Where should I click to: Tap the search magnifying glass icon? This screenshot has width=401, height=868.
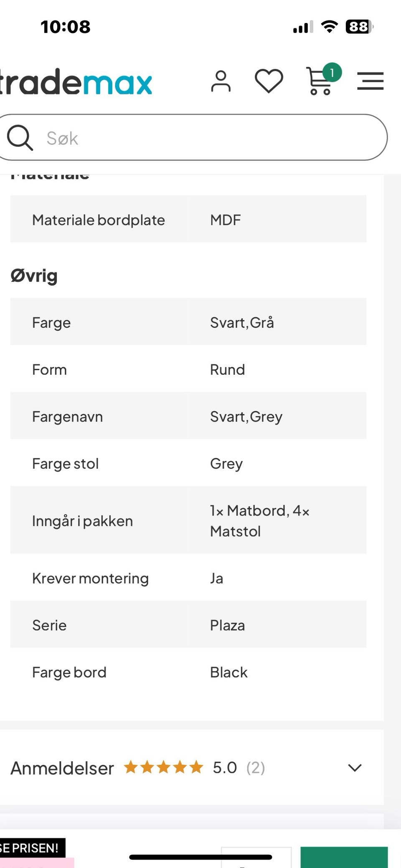(20, 137)
